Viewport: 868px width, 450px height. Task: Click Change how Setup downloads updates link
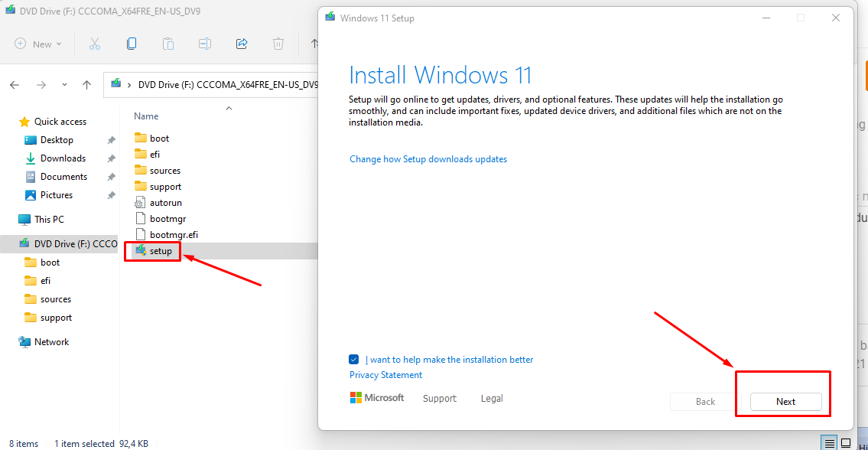(428, 159)
